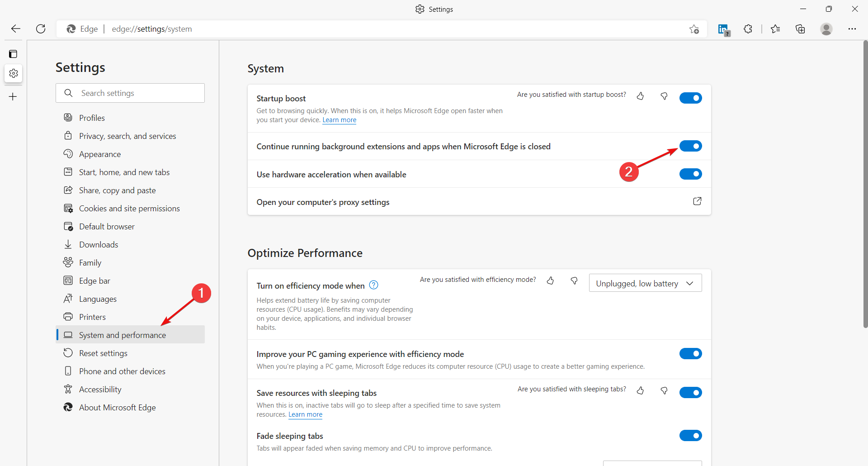Image resolution: width=868 pixels, height=466 pixels.
Task: Expand the efficiency mode dropdown
Action: coord(645,283)
